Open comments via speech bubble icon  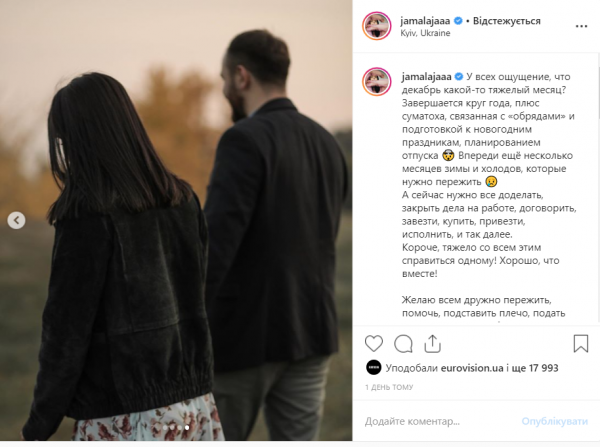[x=403, y=344]
